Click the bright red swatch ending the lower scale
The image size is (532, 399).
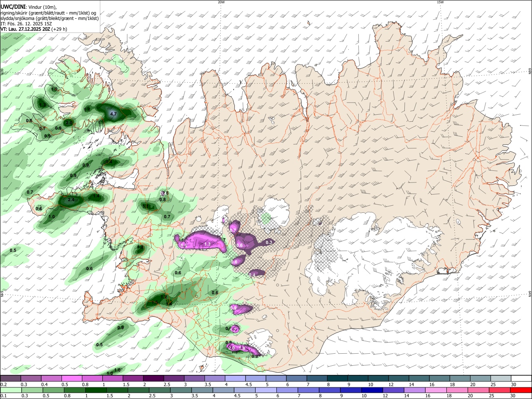click(x=521, y=390)
